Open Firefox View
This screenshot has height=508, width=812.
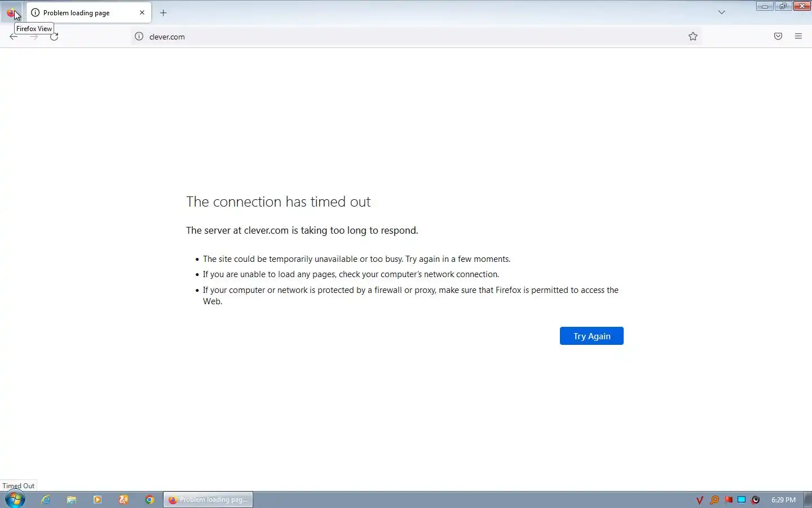(11, 12)
